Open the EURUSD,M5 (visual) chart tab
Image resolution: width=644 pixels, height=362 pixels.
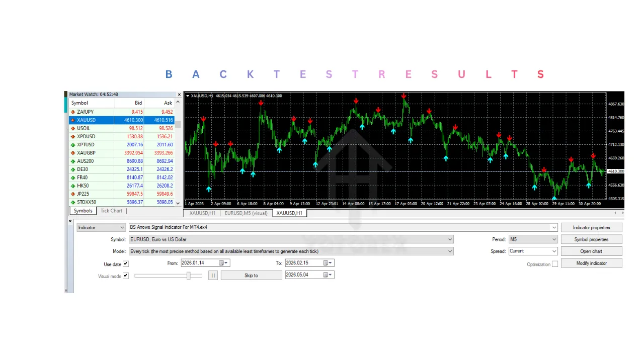pos(246,213)
